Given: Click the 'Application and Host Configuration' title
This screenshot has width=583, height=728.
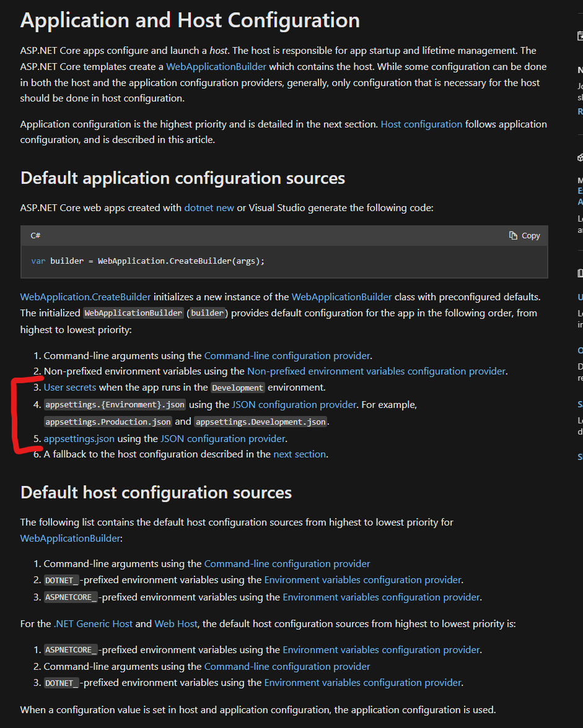Looking at the screenshot, I should click(x=190, y=20).
